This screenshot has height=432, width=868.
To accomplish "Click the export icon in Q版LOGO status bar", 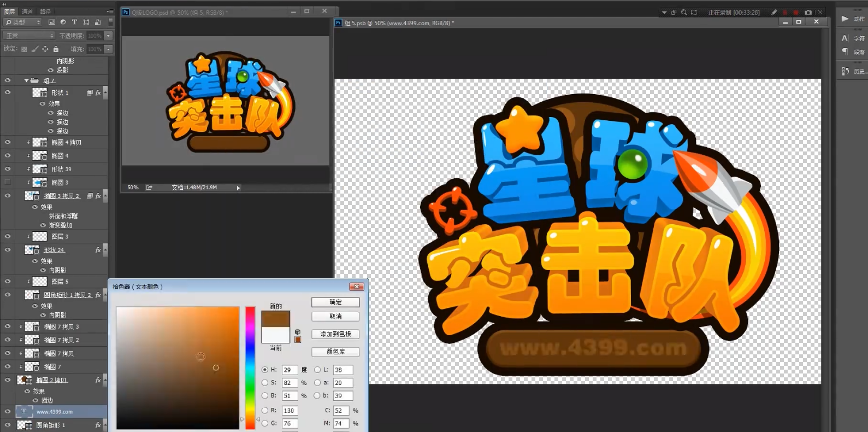I will click(149, 188).
